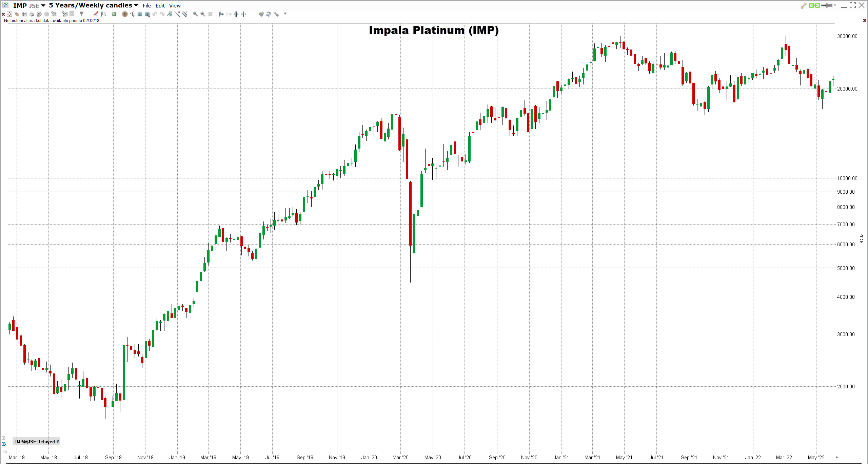The height and width of the screenshot is (464, 868).
Task: Click the Mar '20 date axis label
Action: point(400,458)
